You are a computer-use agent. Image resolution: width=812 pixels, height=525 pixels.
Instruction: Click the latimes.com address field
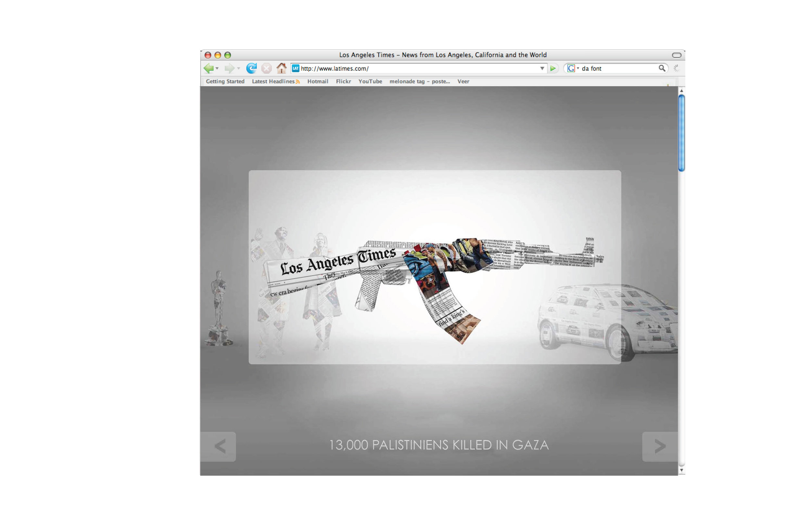tap(410, 68)
